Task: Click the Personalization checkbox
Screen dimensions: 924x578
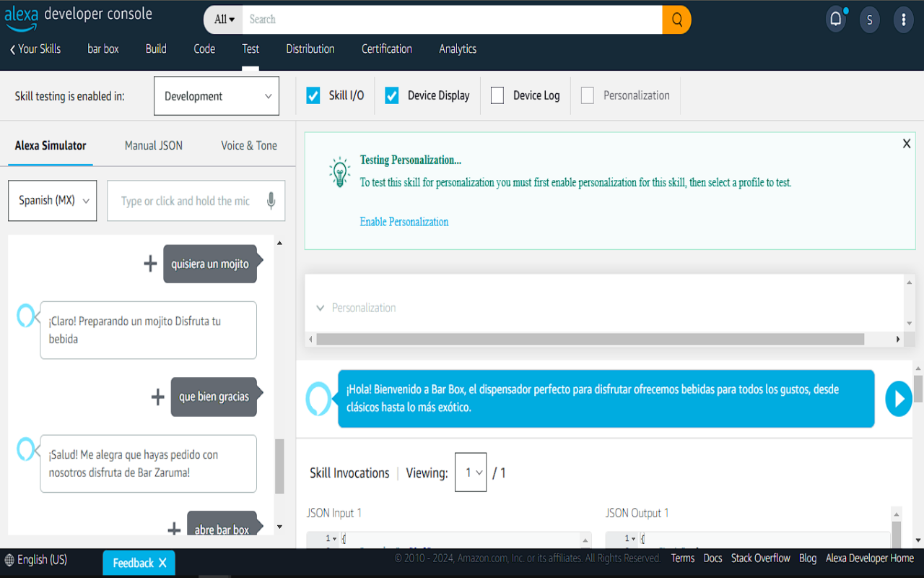Action: point(588,95)
